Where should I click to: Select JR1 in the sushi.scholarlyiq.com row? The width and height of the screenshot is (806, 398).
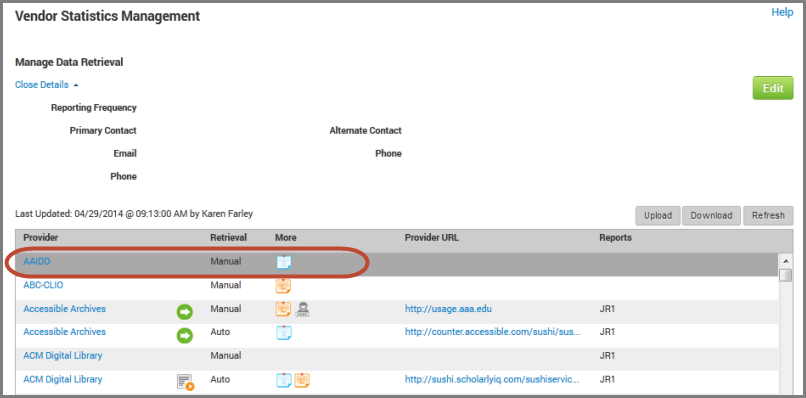click(607, 379)
